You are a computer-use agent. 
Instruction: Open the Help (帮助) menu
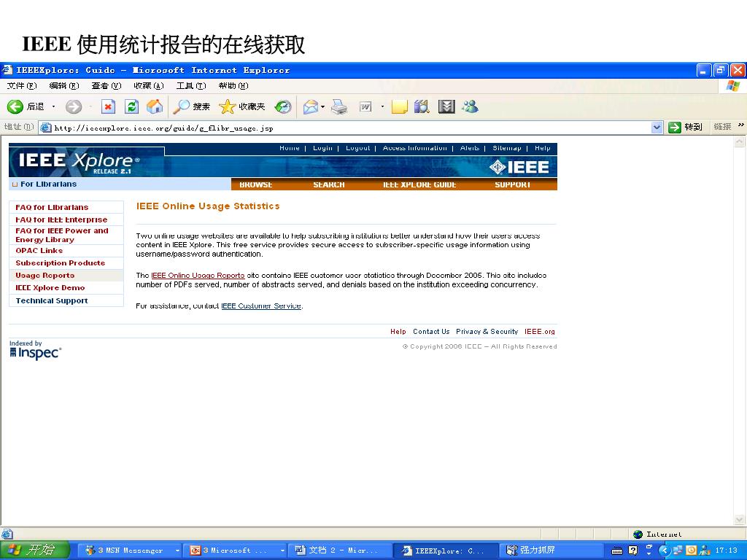pyautogui.click(x=233, y=86)
